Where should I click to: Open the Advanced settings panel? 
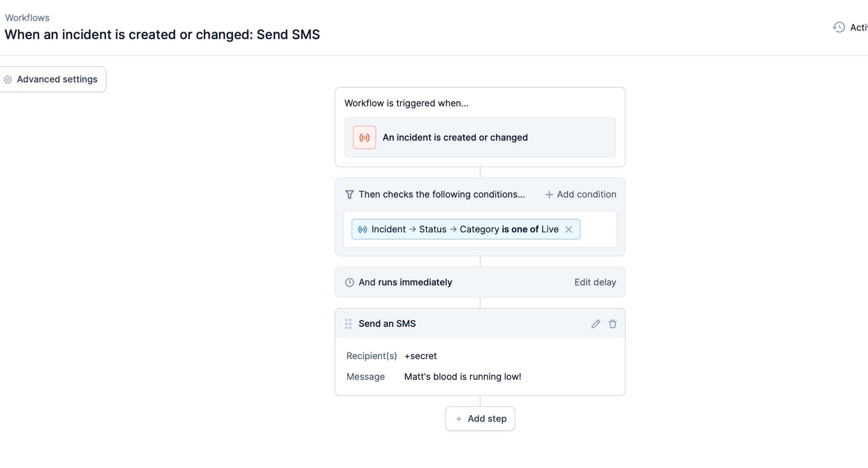click(x=57, y=79)
